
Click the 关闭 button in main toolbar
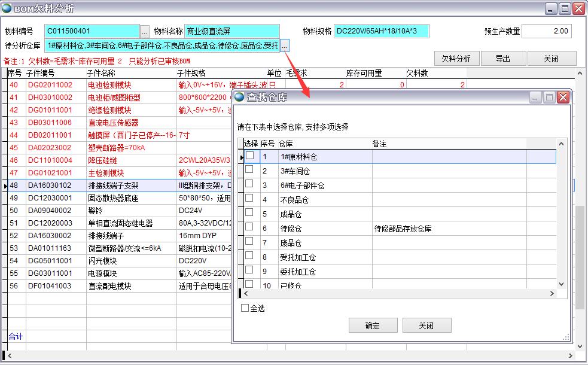[x=552, y=58]
